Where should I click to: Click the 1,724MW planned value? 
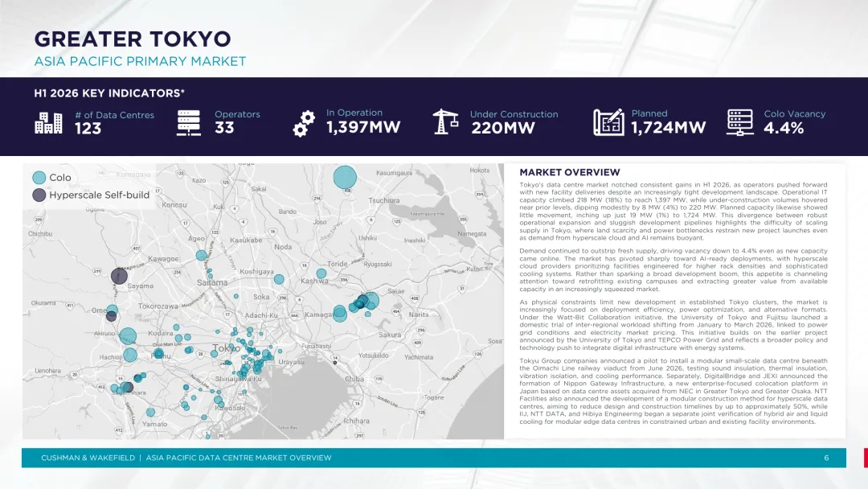pyautogui.click(x=669, y=128)
